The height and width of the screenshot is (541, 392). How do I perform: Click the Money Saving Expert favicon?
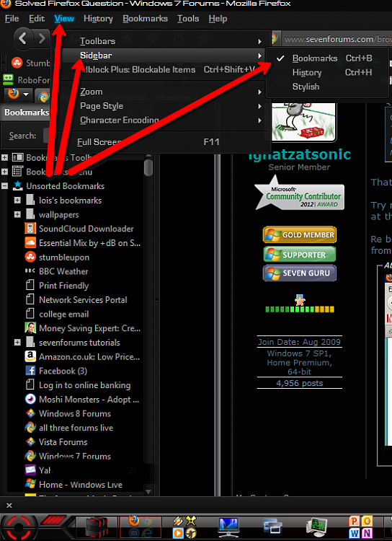coord(30,328)
